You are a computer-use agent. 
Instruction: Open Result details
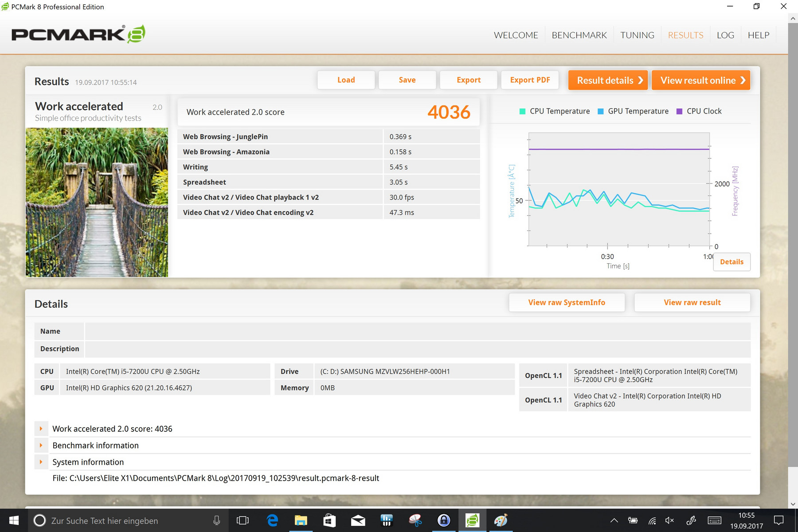(x=608, y=80)
